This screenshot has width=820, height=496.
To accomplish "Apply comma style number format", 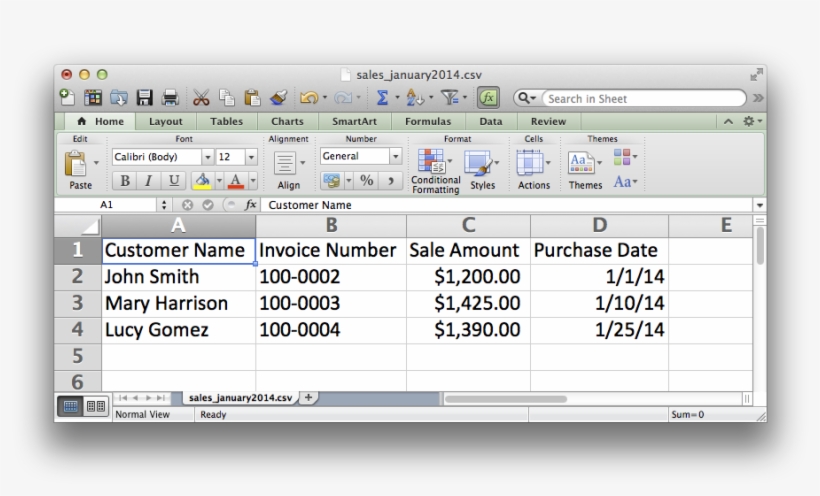I will (x=390, y=181).
